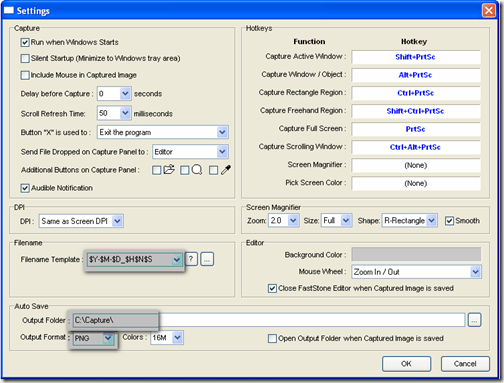This screenshot has height=383, width=504.
Task: Open Colors dropdown set to 16M
Action: coord(178,338)
